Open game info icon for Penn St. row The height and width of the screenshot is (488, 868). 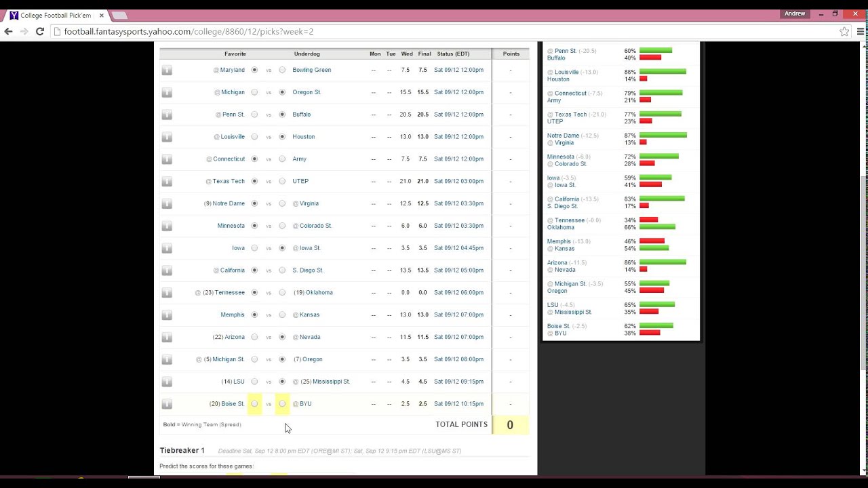(x=167, y=115)
